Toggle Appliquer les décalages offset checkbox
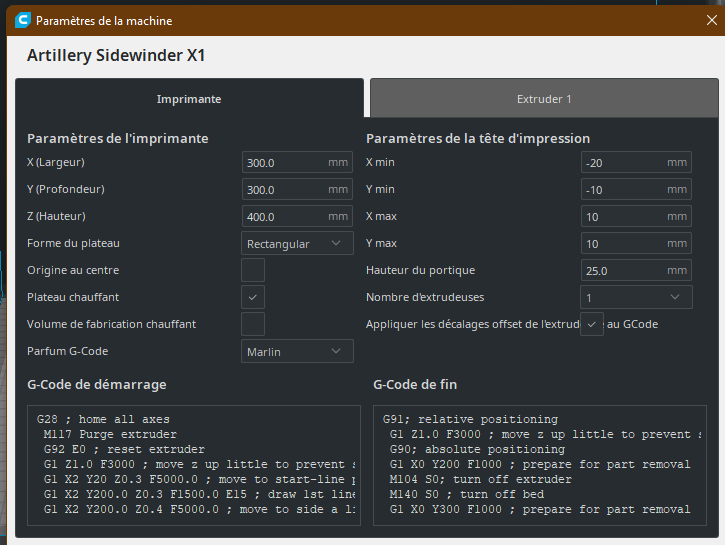 [592, 324]
